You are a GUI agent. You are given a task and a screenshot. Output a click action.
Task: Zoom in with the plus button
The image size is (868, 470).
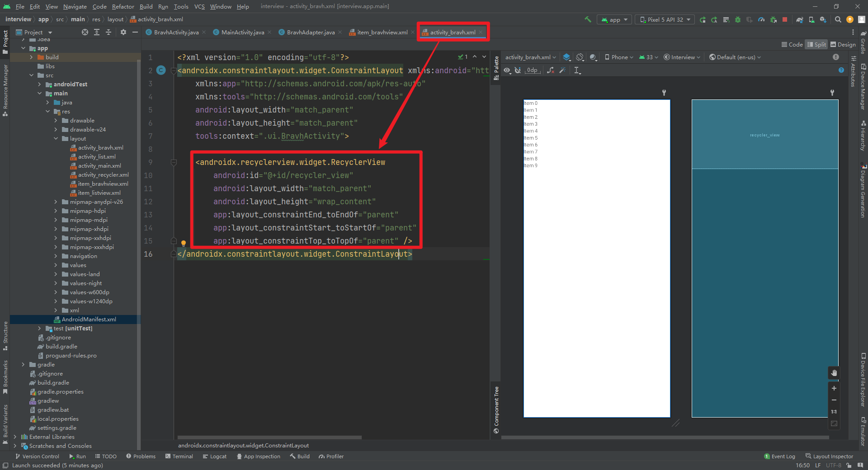click(x=834, y=388)
